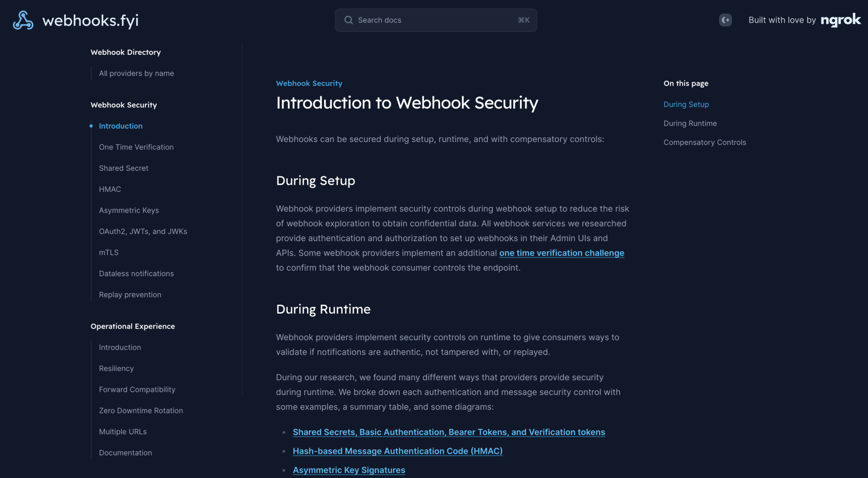Open 'All providers by name' in the sidebar
This screenshot has height=478, width=868.
point(136,73)
